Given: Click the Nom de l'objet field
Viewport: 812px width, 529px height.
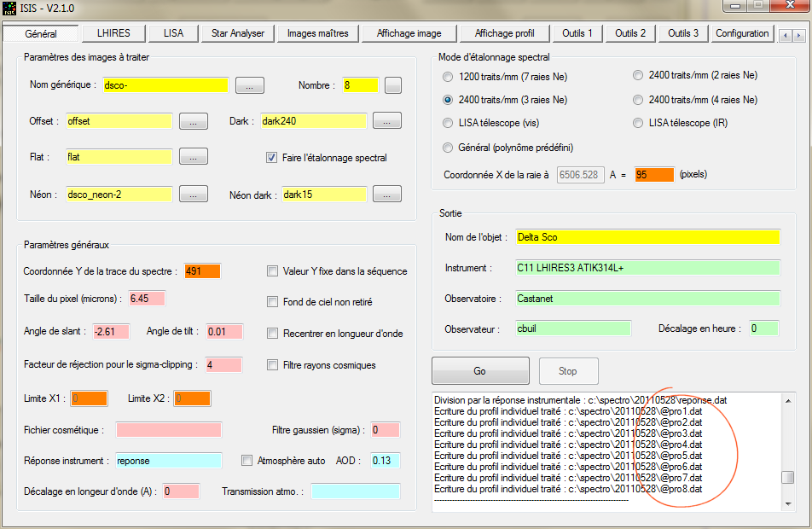Looking at the screenshot, I should (x=647, y=236).
